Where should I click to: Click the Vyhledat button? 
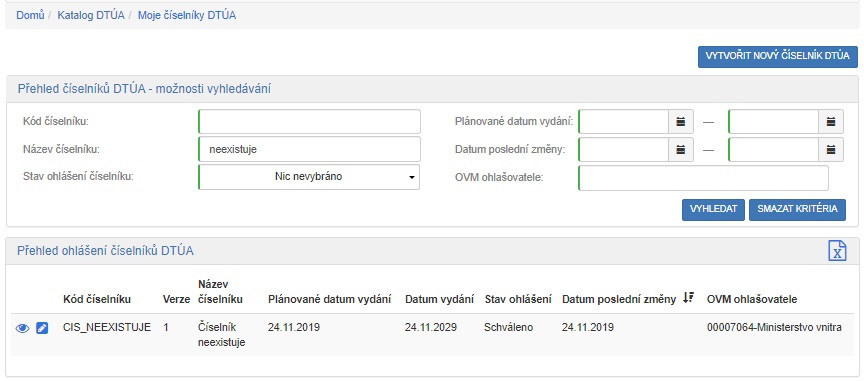[714, 210]
